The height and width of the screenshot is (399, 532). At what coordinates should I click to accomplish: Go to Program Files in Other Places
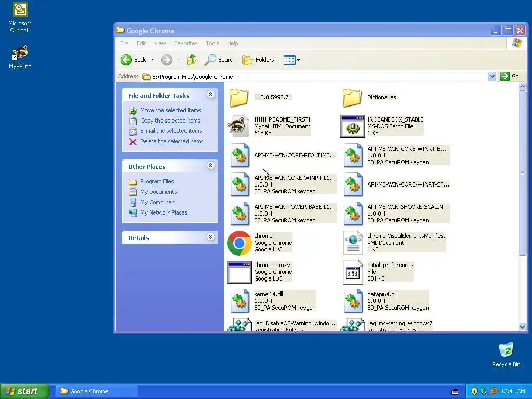[157, 181]
